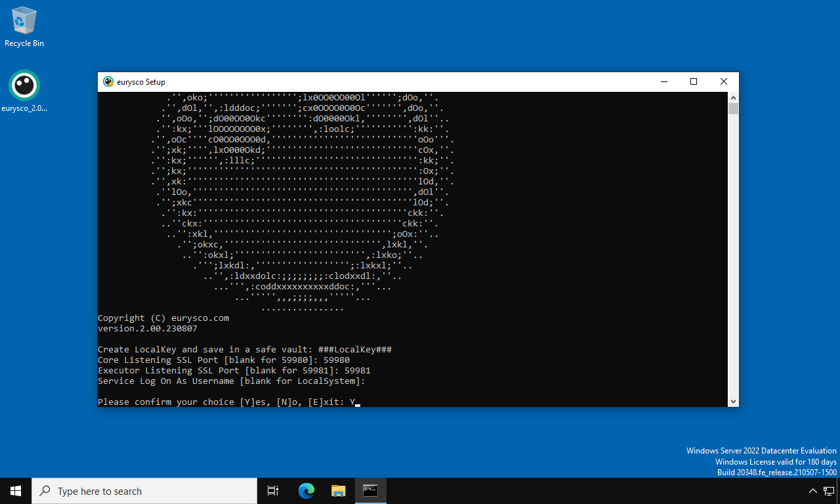Open the Windows Start menu

(x=16, y=491)
